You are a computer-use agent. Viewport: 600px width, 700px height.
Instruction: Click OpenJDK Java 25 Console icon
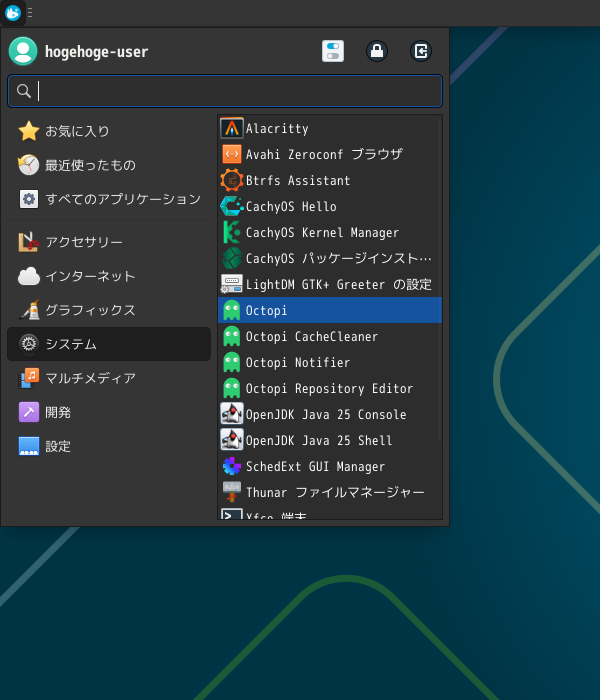click(232, 414)
